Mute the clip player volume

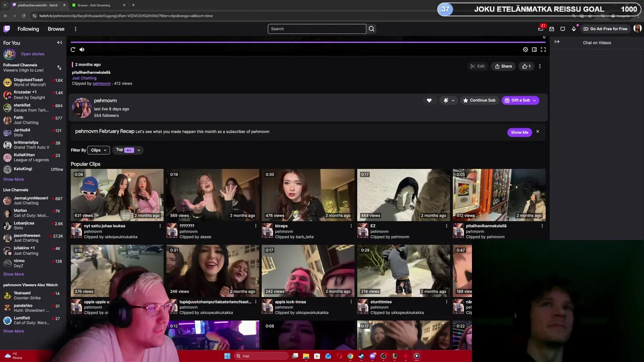pyautogui.click(x=82, y=49)
